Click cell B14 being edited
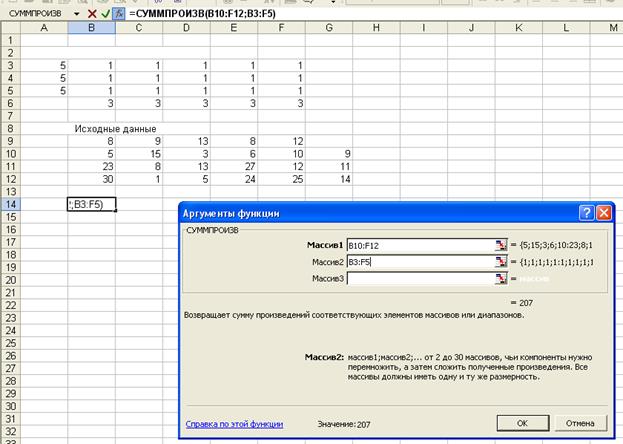 [91, 204]
